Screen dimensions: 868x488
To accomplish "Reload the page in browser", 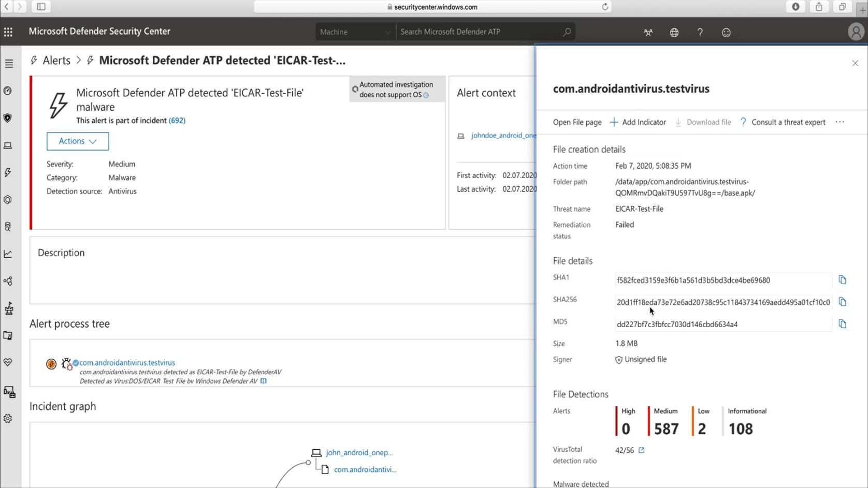I will click(x=604, y=7).
